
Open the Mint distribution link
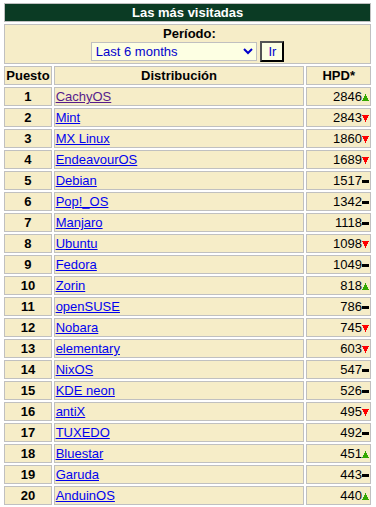(68, 118)
